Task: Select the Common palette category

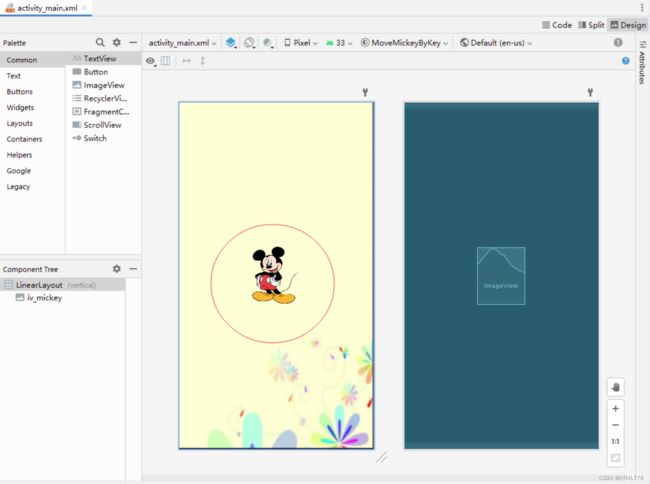Action: click(x=33, y=60)
